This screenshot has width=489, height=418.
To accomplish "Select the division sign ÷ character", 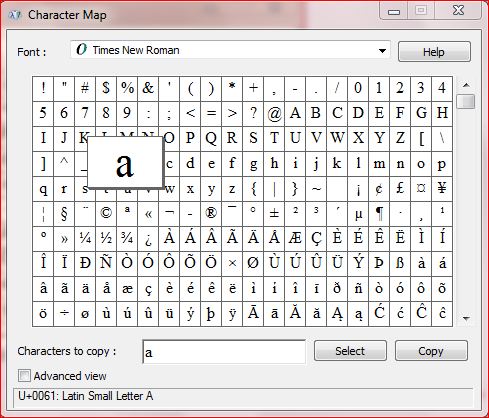I will (x=64, y=313).
